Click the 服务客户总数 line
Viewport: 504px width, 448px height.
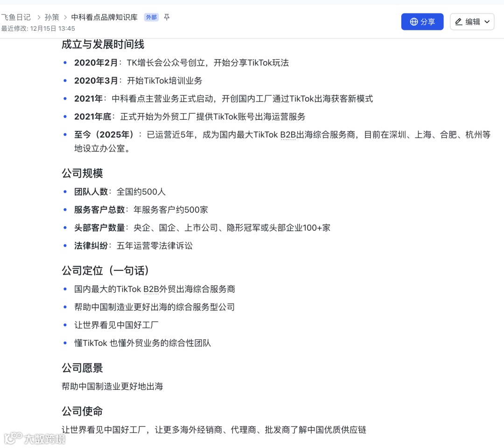[141, 210]
